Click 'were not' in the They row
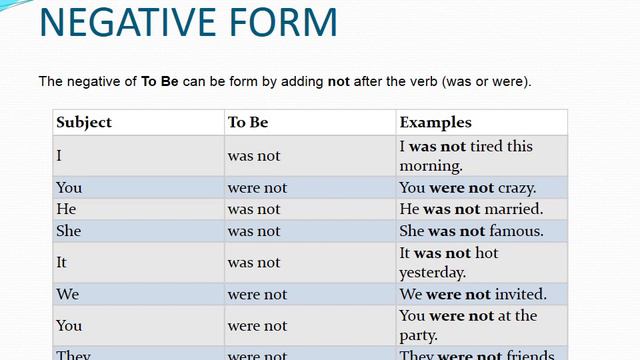The image size is (640, 360). (x=258, y=355)
